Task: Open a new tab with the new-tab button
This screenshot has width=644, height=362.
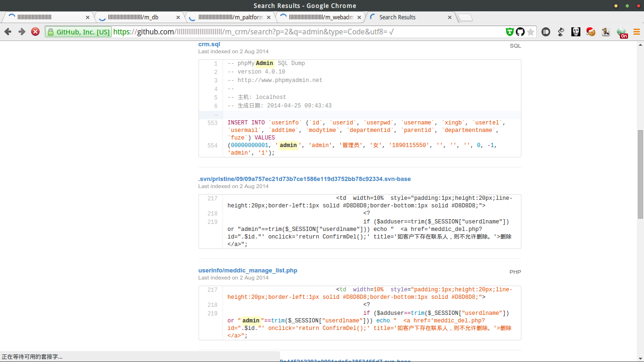Action: click(x=465, y=18)
